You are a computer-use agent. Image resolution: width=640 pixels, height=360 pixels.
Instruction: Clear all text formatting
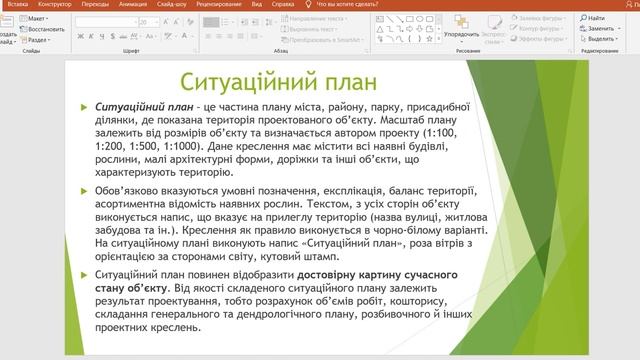190,22
